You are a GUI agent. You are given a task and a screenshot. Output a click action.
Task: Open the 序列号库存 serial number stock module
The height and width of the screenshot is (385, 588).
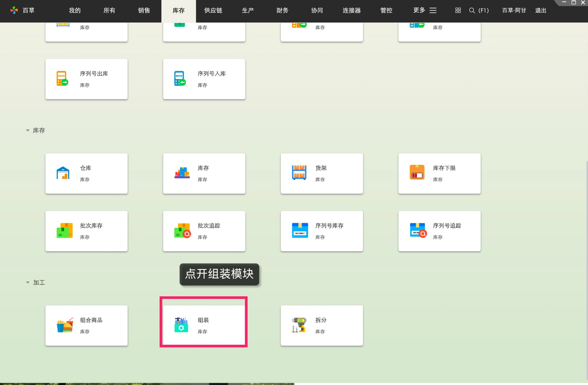(x=322, y=231)
